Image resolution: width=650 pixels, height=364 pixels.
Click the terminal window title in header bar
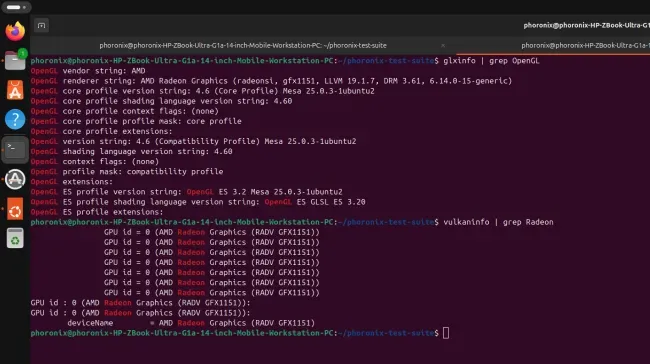pyautogui.click(x=586, y=25)
